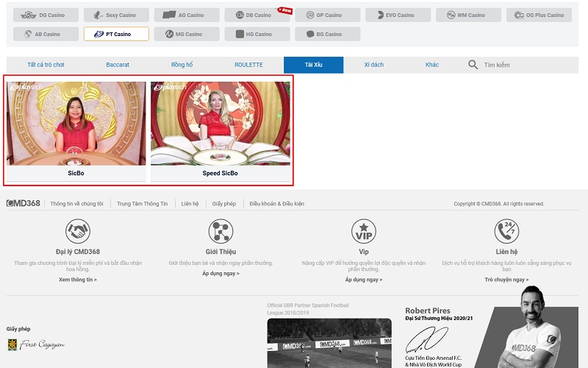The height and width of the screenshot is (368, 588).
Task: Open the AG Casino provider
Action: [x=187, y=15]
